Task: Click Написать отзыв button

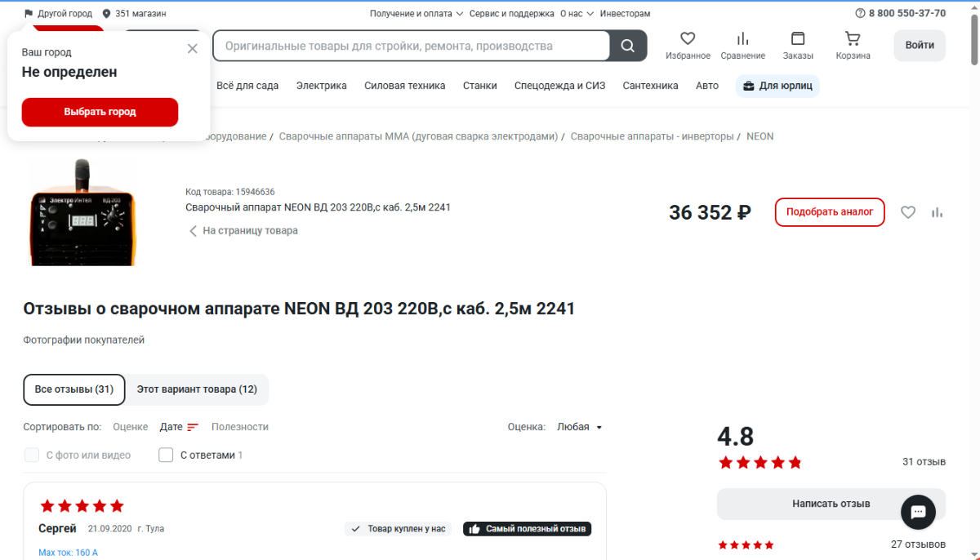Action: (x=831, y=504)
